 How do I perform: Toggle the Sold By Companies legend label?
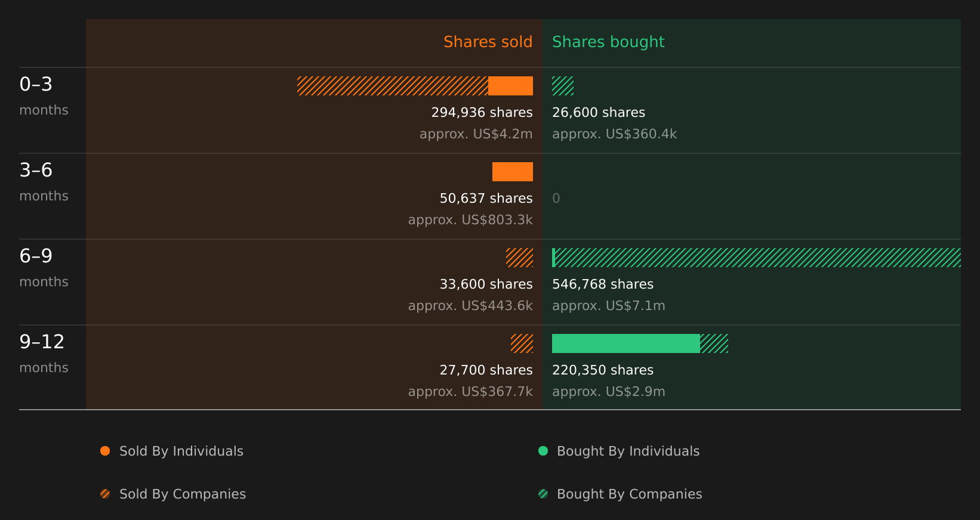coord(183,494)
